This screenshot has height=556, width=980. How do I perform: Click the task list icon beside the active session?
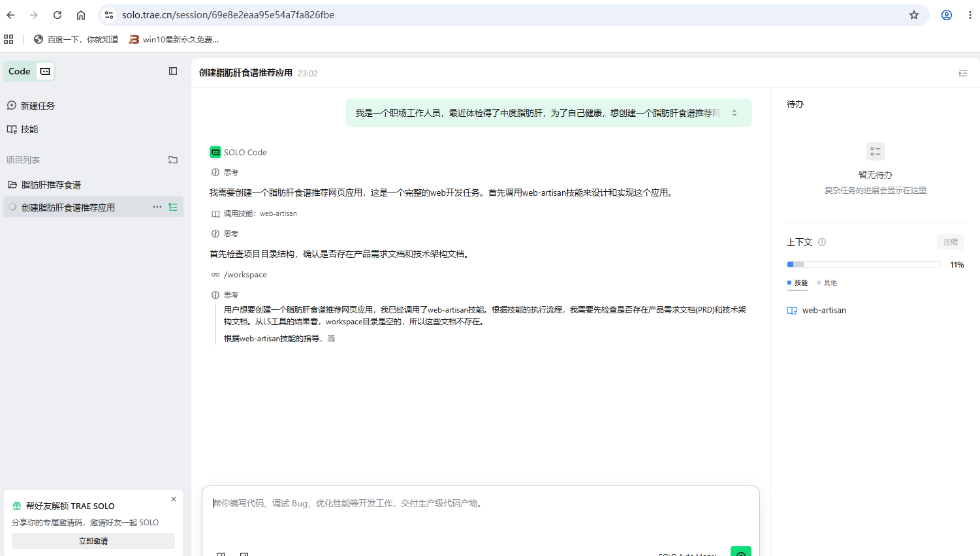[x=173, y=207]
